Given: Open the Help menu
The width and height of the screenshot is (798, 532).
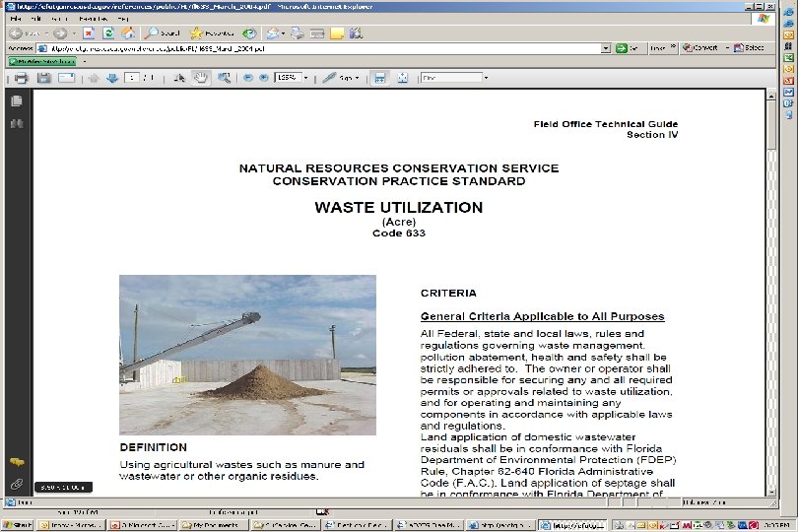Looking at the screenshot, I should click(x=122, y=19).
